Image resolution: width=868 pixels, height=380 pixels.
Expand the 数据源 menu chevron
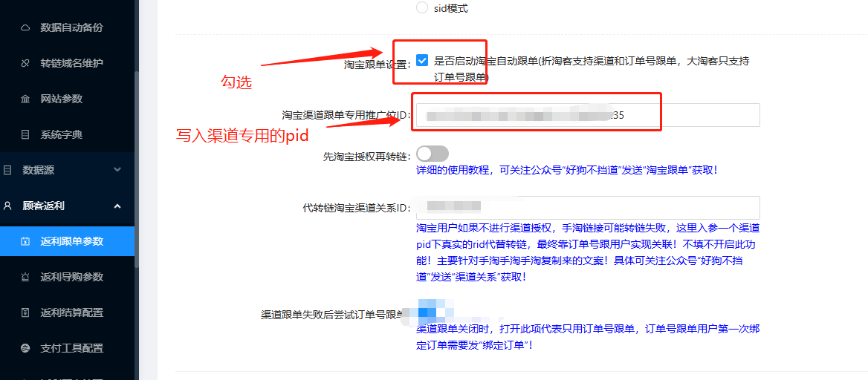pyautogui.click(x=117, y=170)
